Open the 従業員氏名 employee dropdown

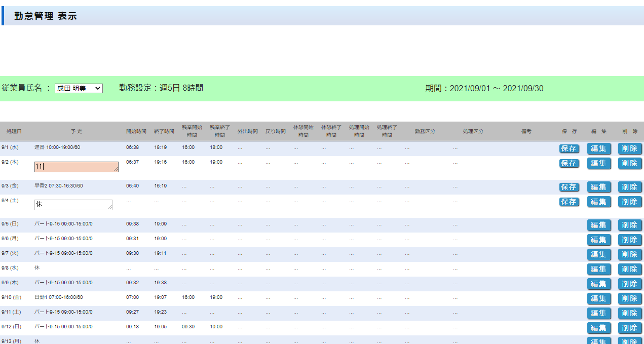[79, 88]
